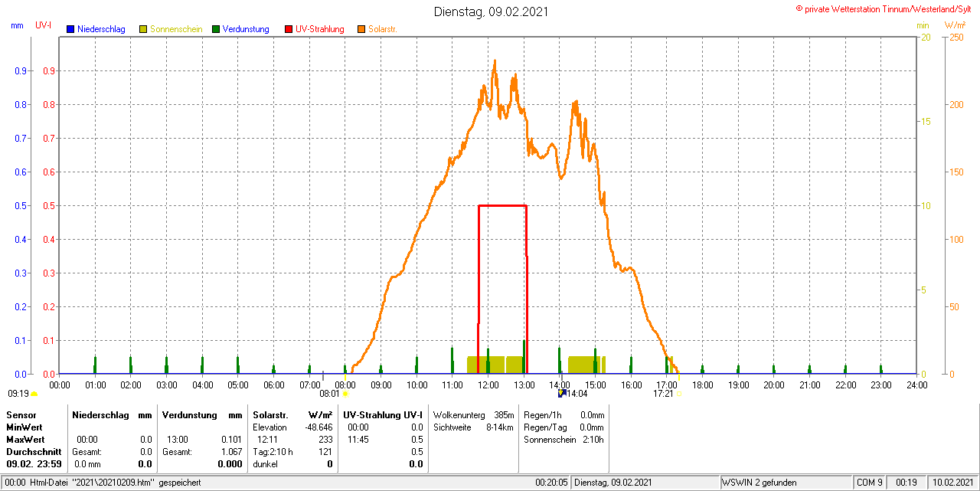Click the MaxWert row label
The height and width of the screenshot is (491, 980).
[25, 440]
